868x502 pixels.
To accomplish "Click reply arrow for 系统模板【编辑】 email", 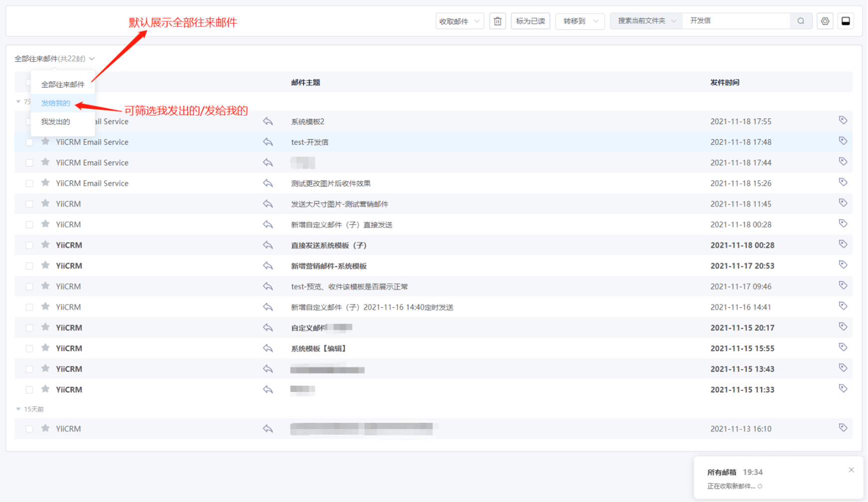I will coord(268,348).
